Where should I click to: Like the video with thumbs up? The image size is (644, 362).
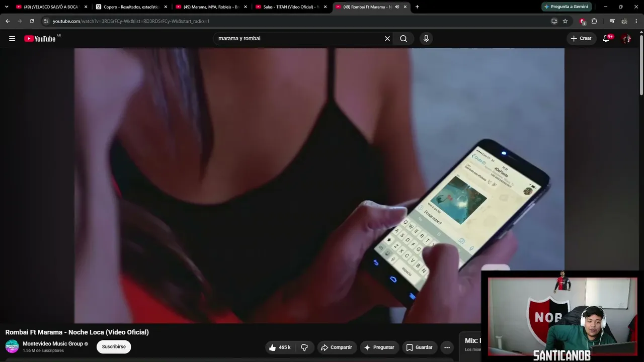(280, 347)
